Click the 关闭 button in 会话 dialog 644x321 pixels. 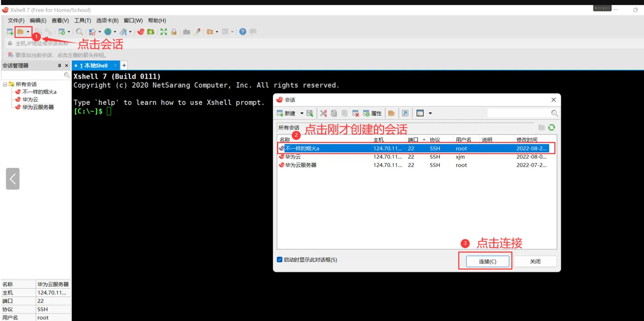coord(535,261)
